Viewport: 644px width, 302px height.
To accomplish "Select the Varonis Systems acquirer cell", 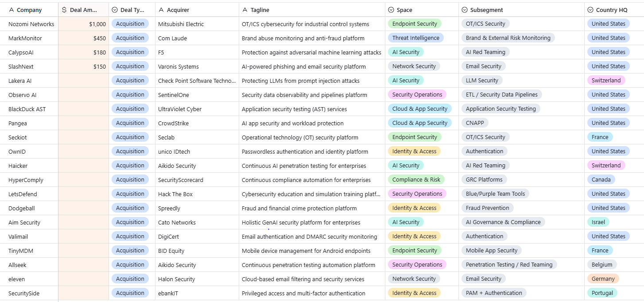I will (x=197, y=66).
